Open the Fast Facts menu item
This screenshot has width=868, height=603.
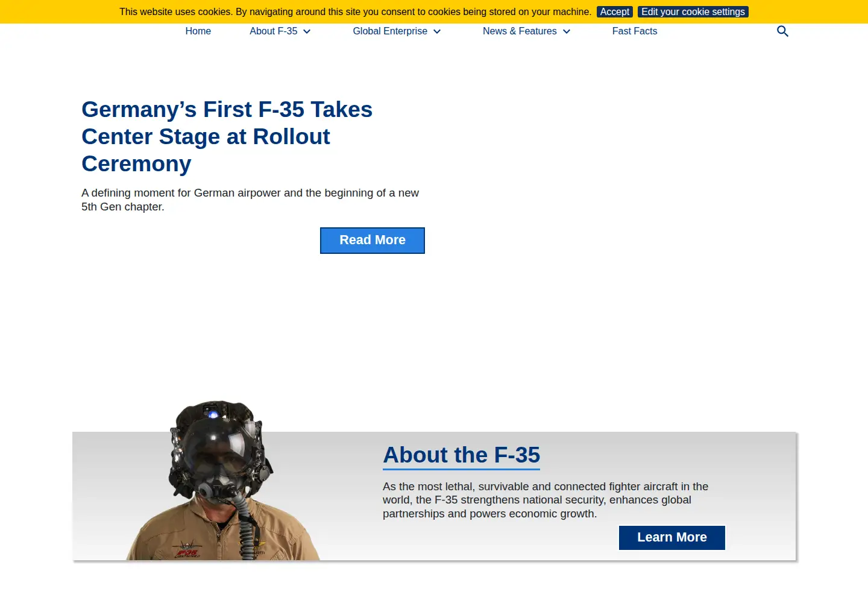[635, 31]
